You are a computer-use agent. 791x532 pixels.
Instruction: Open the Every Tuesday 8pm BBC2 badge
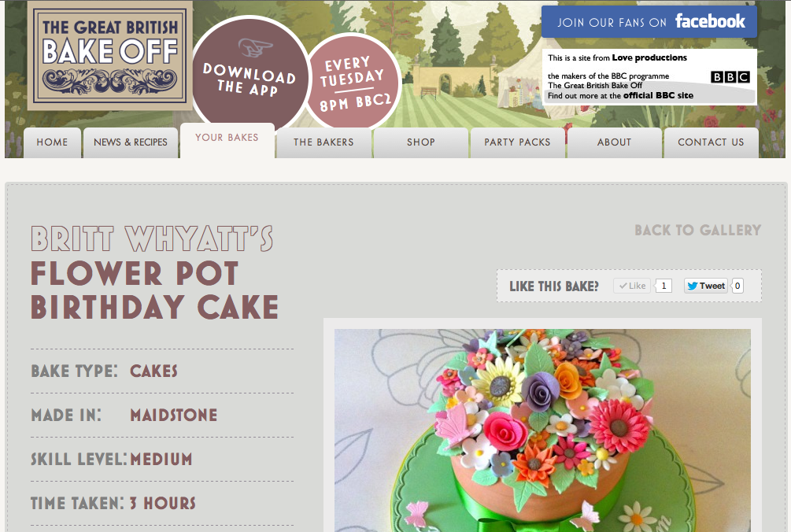tap(353, 82)
